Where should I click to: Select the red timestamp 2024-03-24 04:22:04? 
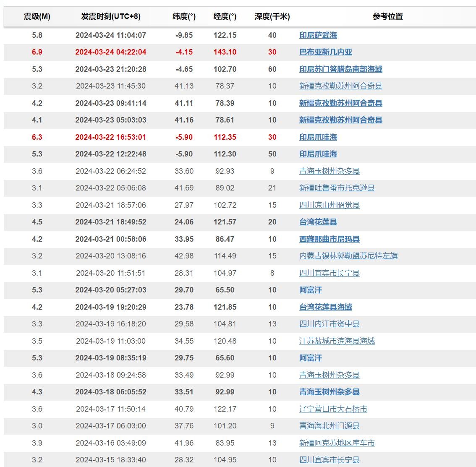click(x=111, y=52)
